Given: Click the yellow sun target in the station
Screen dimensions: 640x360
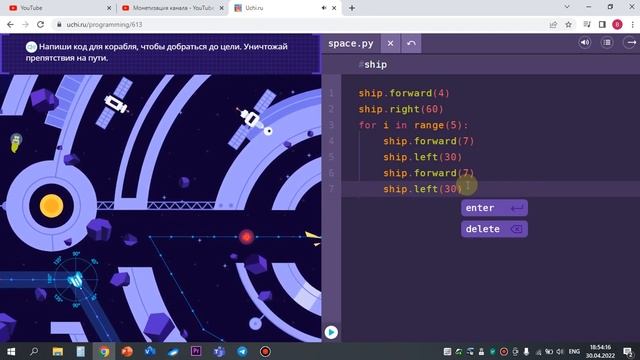Looking at the screenshot, I should (x=51, y=206).
